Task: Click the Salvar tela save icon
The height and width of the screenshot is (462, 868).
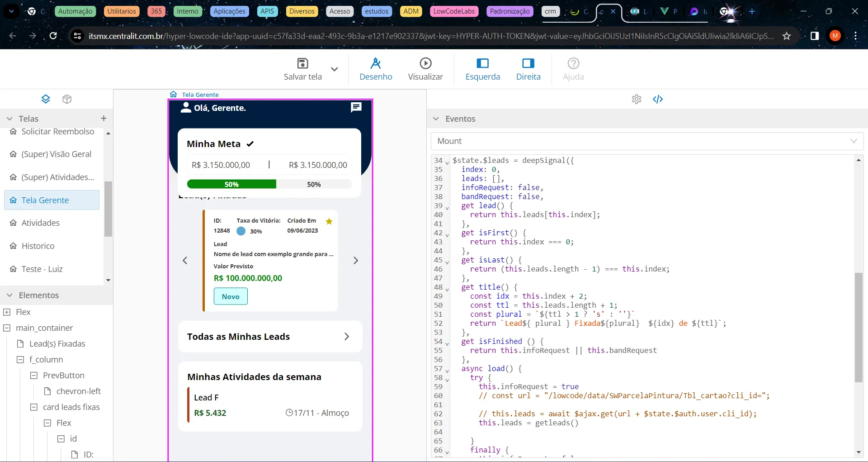Action: [x=302, y=64]
